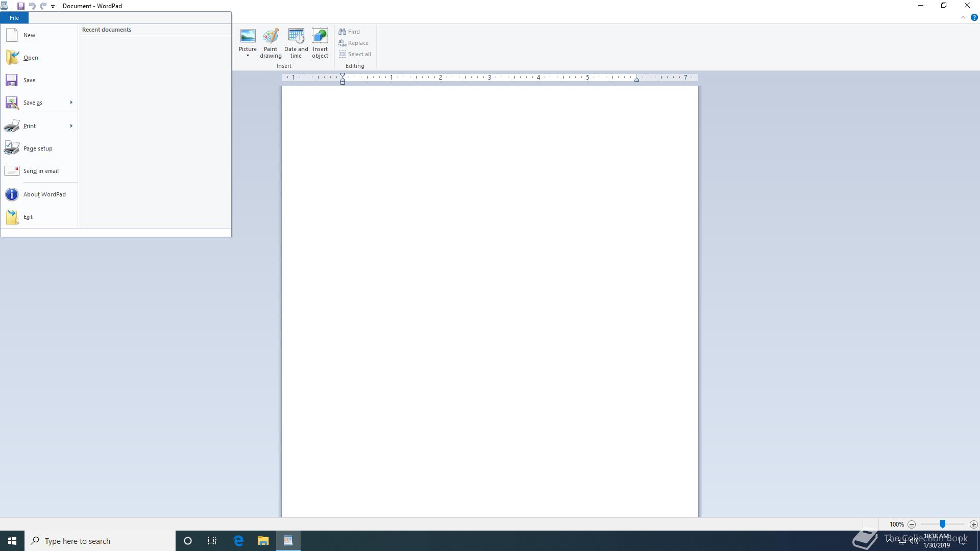
Task: Open Page setup from File menu
Action: tap(39, 148)
